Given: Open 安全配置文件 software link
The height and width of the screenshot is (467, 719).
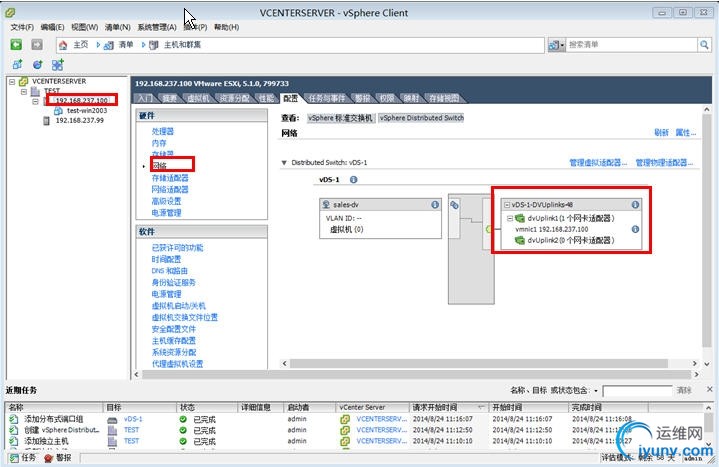Looking at the screenshot, I should pos(173,329).
